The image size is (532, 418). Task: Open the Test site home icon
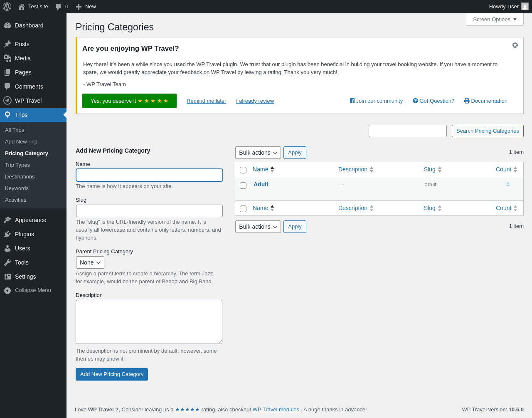(22, 7)
